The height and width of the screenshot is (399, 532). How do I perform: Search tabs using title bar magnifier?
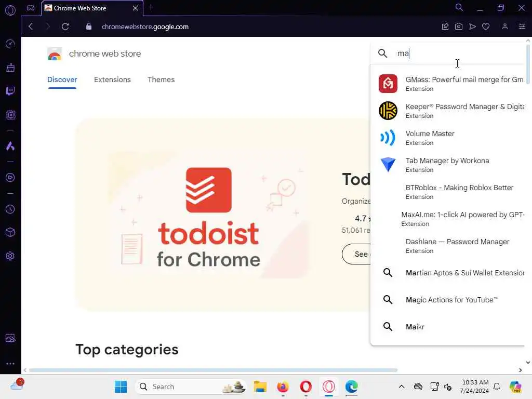pos(459,7)
